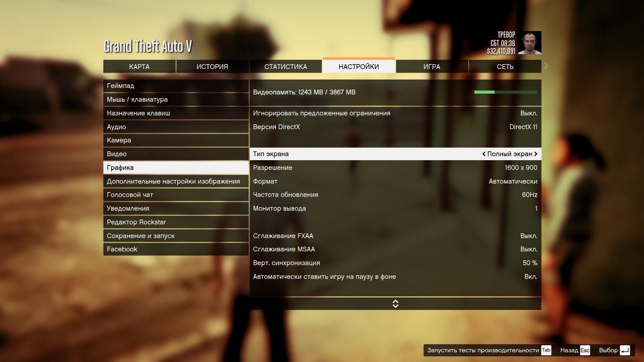Click the video memory usage bar
Viewport: 644px width, 362px height.
coord(506,92)
